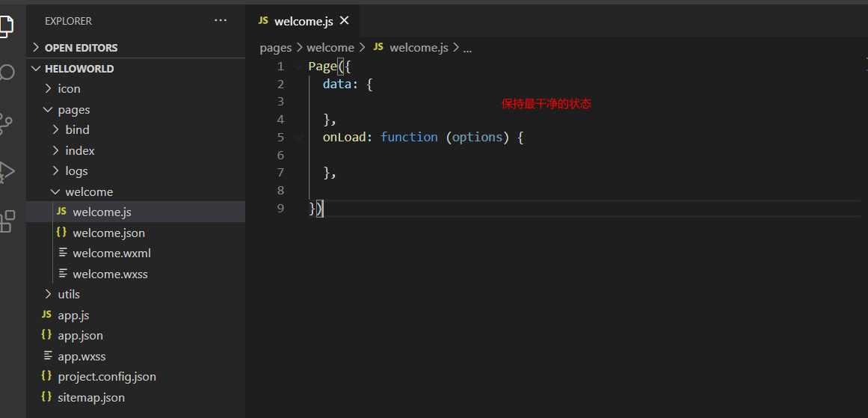Place cursor on 'function' keyword
Viewport: 868px width, 418px height.
(x=409, y=138)
